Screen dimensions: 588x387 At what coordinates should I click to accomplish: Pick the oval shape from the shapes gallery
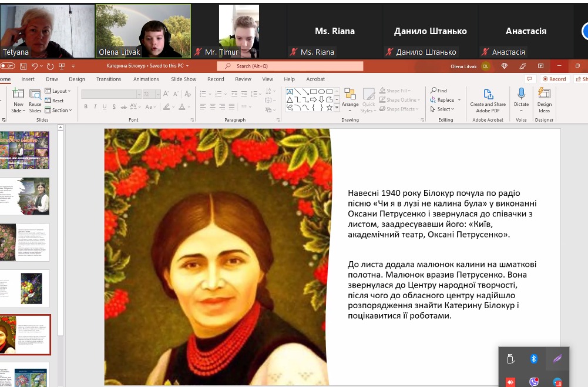click(x=321, y=92)
